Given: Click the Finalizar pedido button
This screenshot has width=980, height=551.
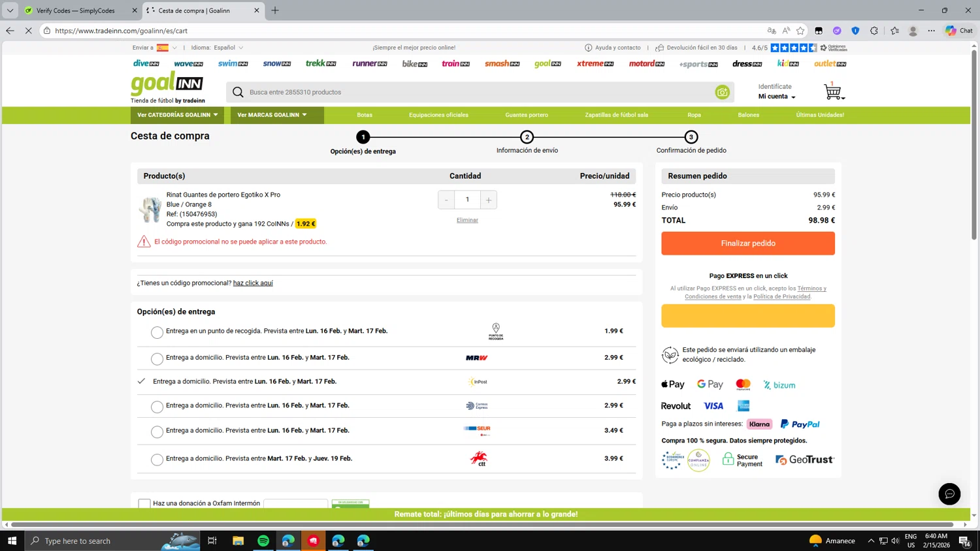Looking at the screenshot, I should point(748,244).
